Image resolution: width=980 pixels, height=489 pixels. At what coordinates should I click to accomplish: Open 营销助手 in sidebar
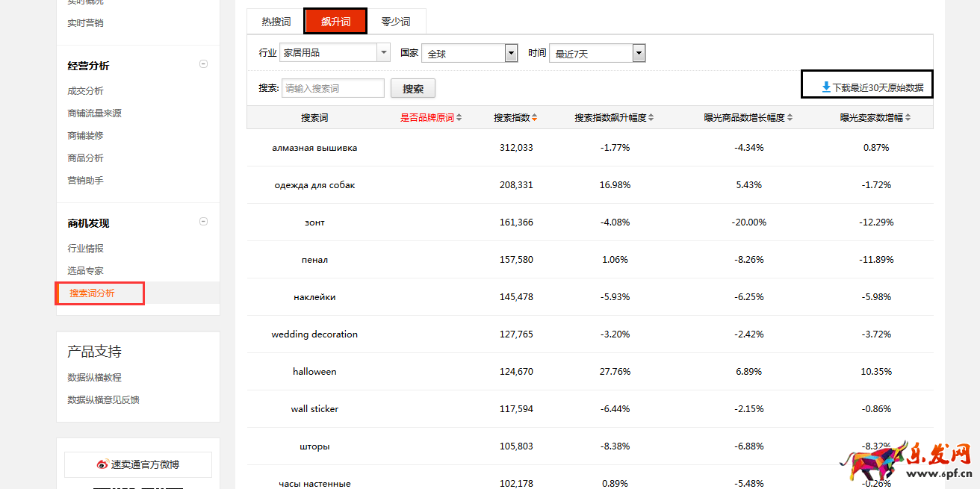[85, 181]
